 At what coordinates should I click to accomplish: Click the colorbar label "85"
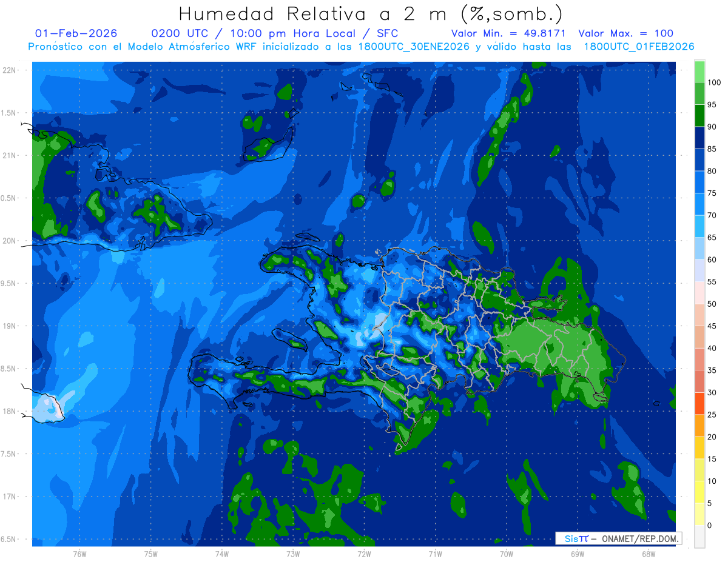pos(712,149)
